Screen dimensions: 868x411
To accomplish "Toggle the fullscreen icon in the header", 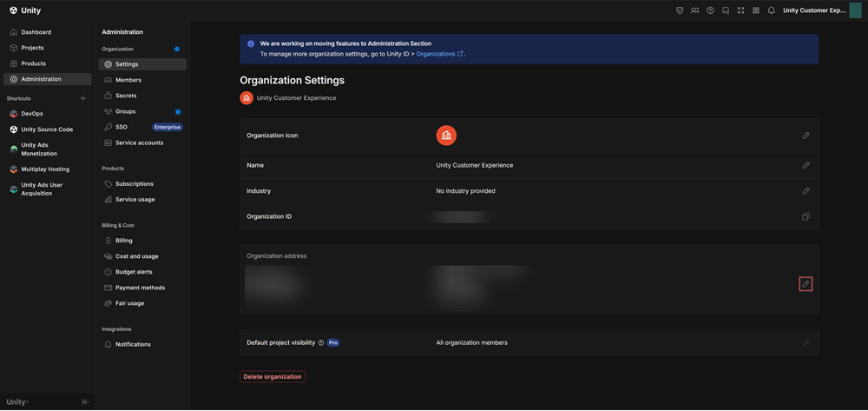I will (x=740, y=10).
